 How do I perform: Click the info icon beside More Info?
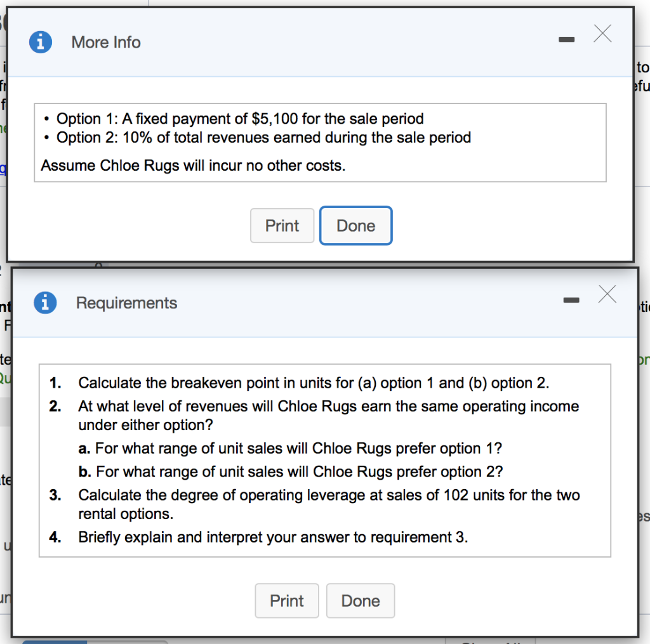tap(40, 42)
